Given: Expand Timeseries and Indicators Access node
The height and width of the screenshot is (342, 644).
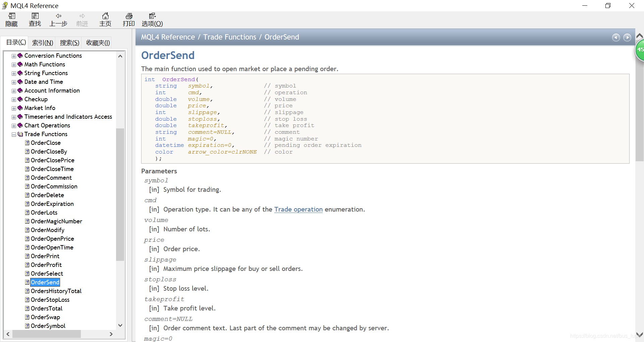Looking at the screenshot, I should click(14, 117).
